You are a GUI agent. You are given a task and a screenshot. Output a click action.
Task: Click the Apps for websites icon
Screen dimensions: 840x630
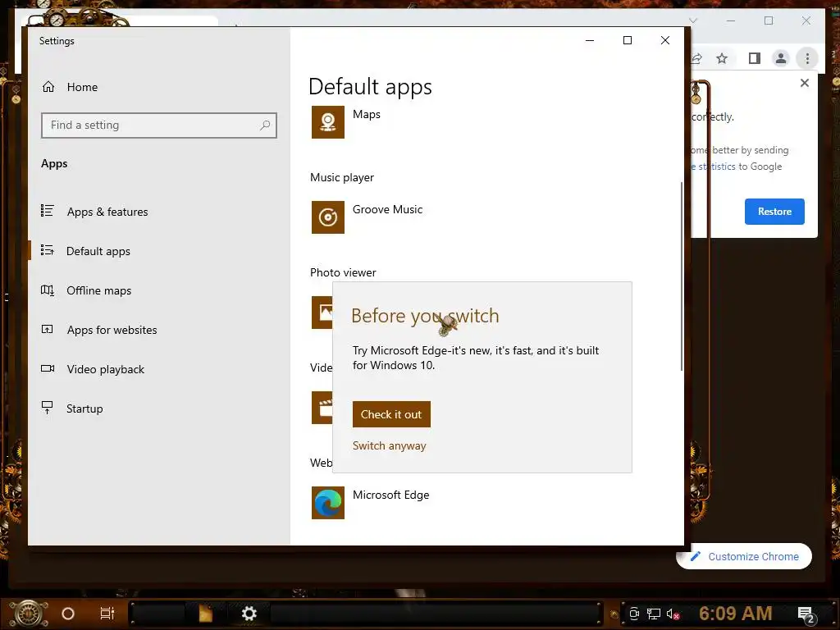pyautogui.click(x=47, y=330)
